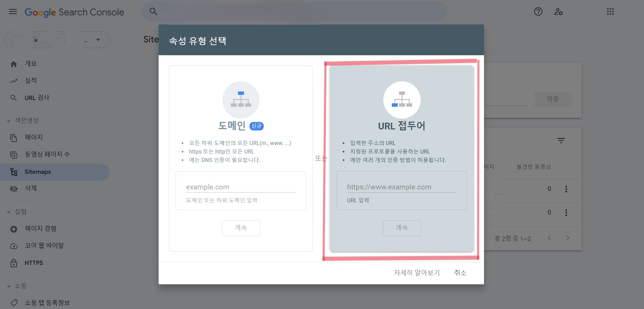Collapse the 색인생성 section
This screenshot has height=309, width=644.
[9, 121]
